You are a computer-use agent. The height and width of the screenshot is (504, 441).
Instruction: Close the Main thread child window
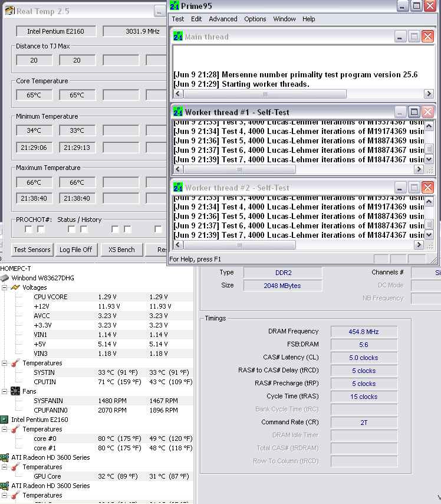coord(428,37)
